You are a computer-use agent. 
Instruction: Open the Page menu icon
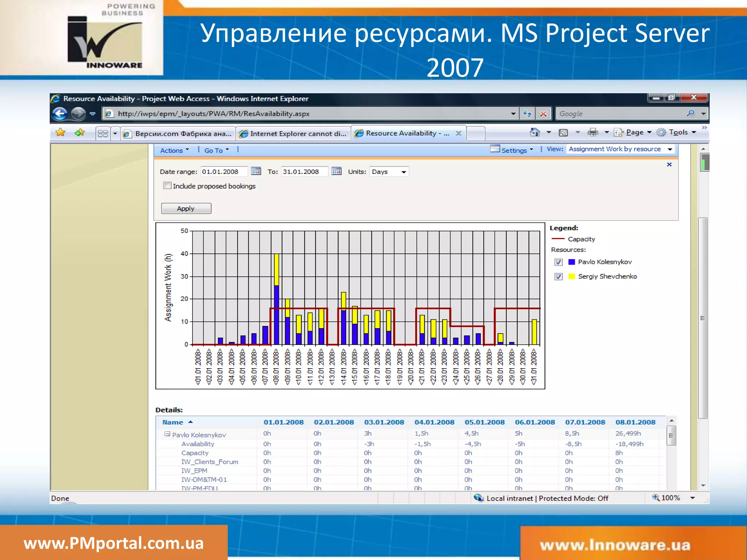619,132
